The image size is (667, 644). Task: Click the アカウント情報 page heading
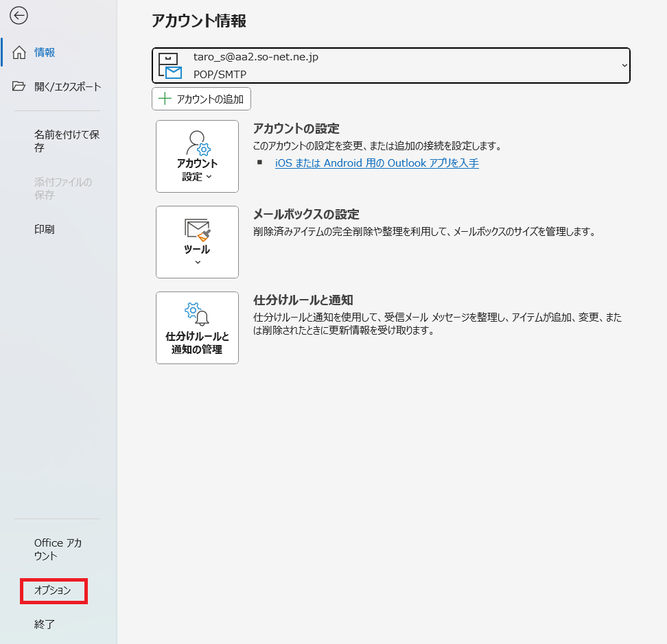[199, 21]
